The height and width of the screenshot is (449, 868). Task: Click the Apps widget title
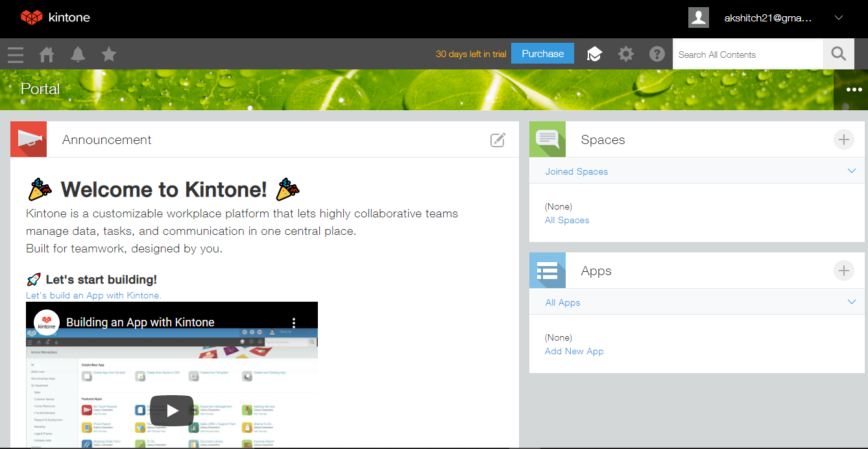596,271
